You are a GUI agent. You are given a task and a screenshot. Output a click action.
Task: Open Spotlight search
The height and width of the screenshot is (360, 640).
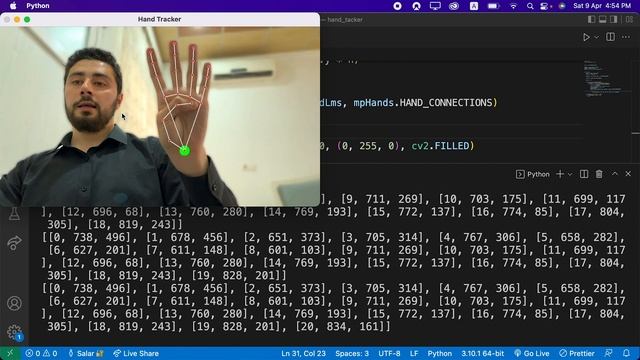530,6
